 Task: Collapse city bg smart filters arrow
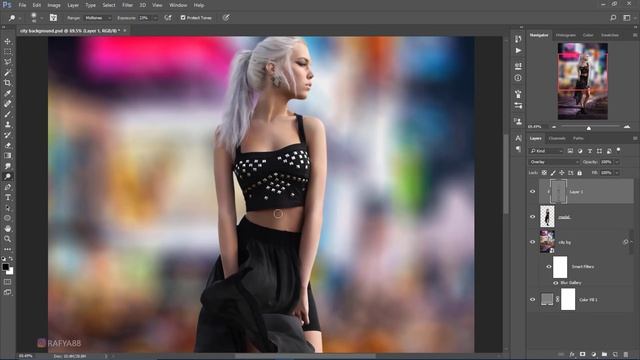tap(631, 242)
